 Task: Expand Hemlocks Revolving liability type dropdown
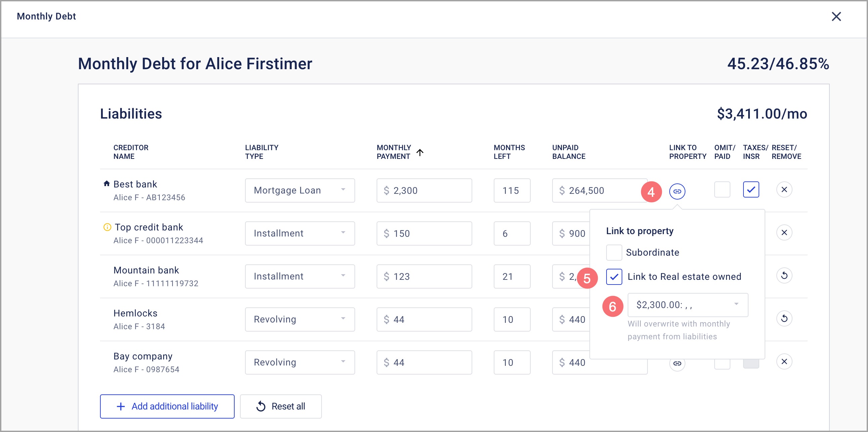[299, 319]
